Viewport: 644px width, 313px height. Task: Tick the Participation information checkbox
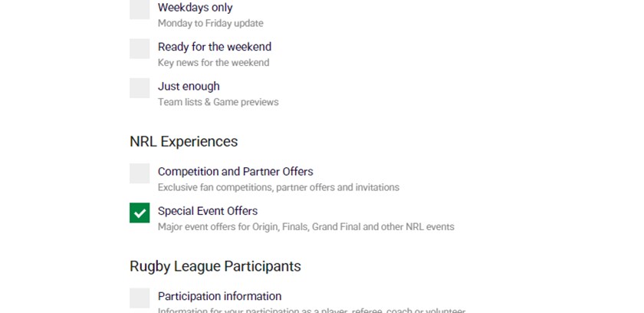pos(140,298)
